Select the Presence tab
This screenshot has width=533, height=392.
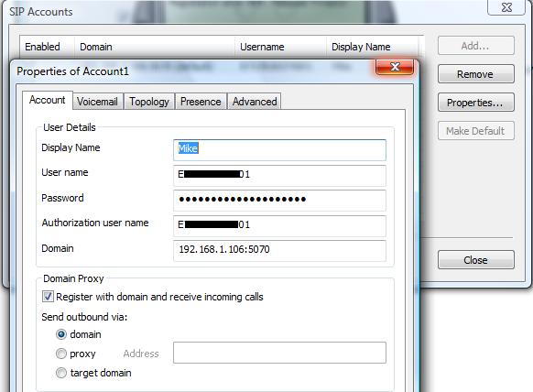(201, 102)
